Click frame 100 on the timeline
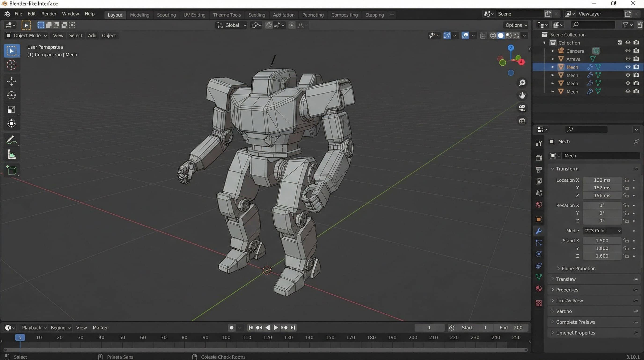 click(x=226, y=337)
